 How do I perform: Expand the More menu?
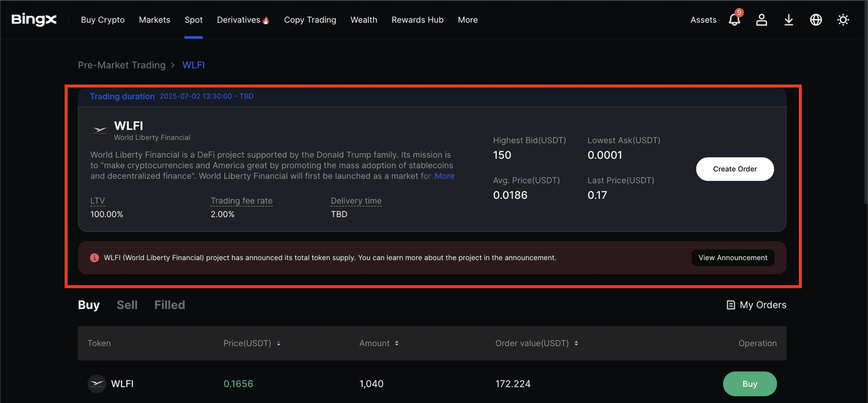467,20
